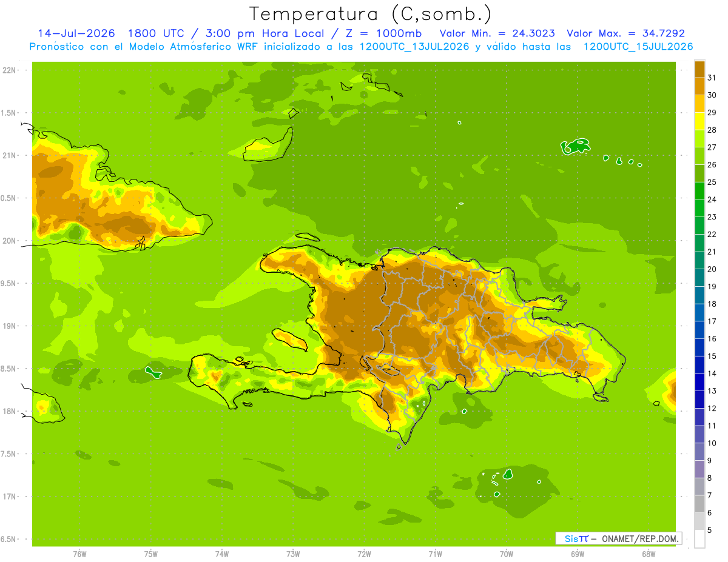Click the legend value "24"
The width and height of the screenshot is (728, 562).
point(712,199)
